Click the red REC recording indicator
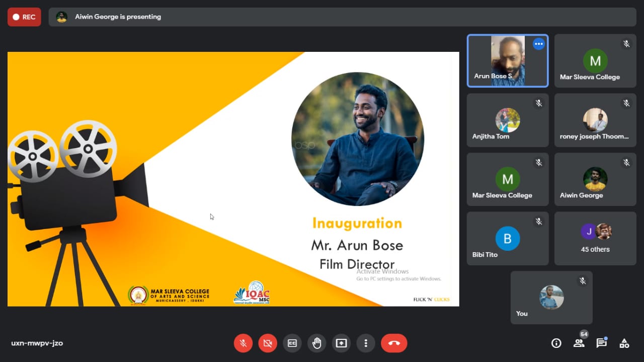 click(24, 17)
